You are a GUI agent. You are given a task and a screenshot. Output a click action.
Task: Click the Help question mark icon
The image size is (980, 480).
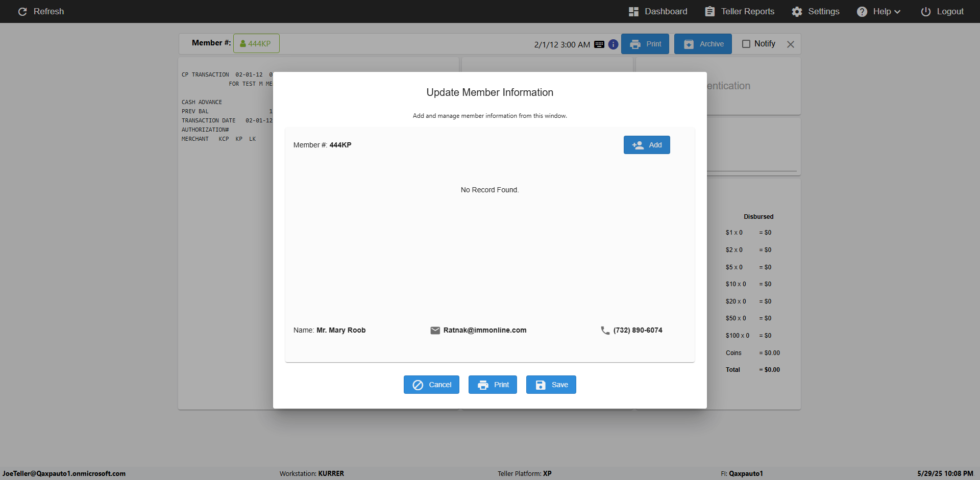pos(862,11)
